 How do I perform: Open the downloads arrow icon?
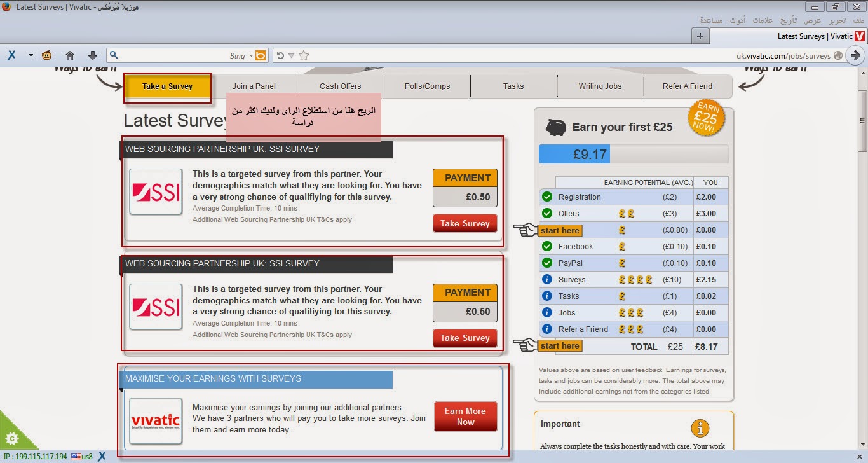point(93,55)
